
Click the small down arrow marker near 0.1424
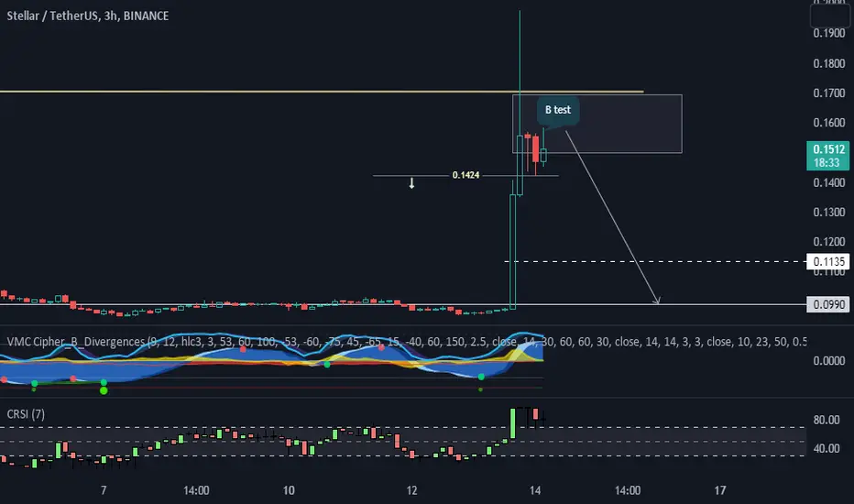(x=411, y=183)
